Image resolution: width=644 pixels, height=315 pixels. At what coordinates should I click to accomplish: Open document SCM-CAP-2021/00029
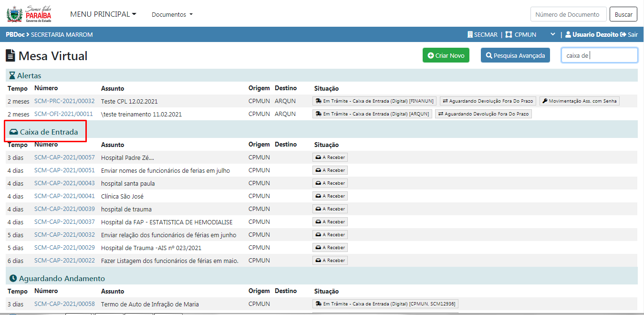[64, 248]
